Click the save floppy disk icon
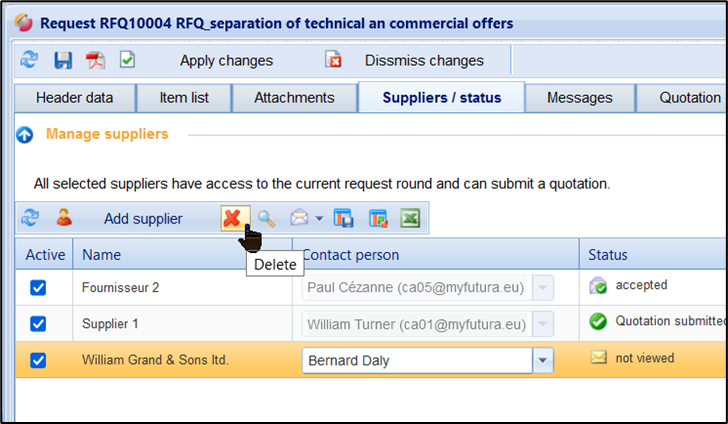 63,61
